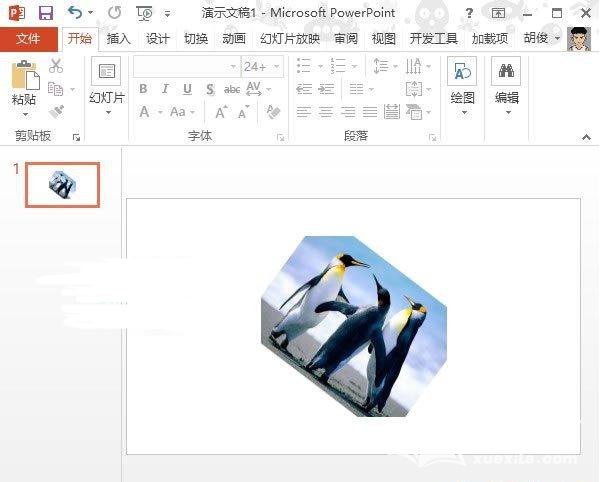Click the Help question mark icon
This screenshot has width=600, height=482.
click(468, 13)
